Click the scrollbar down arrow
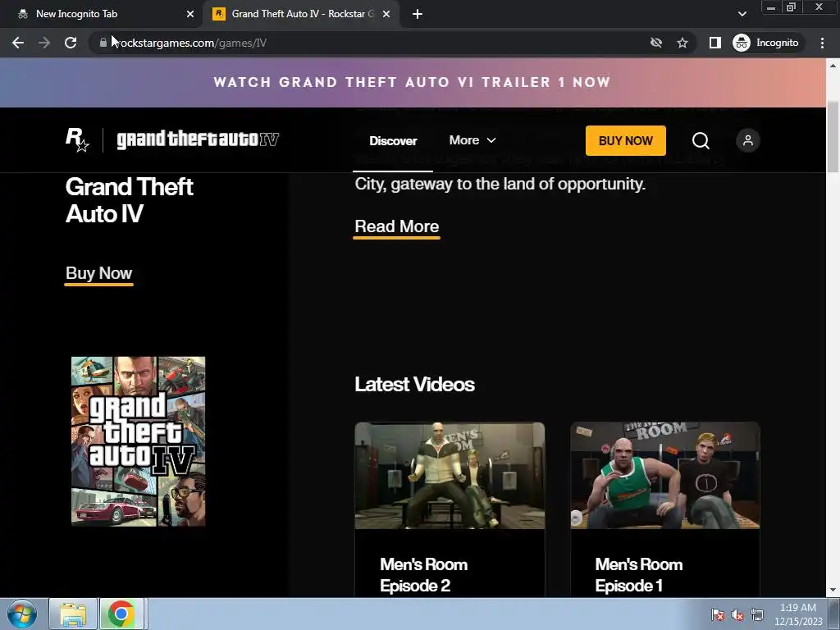This screenshot has height=630, width=840. click(x=833, y=590)
